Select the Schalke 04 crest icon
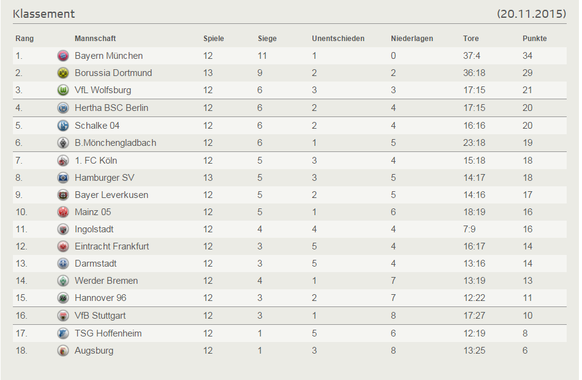 63,125
